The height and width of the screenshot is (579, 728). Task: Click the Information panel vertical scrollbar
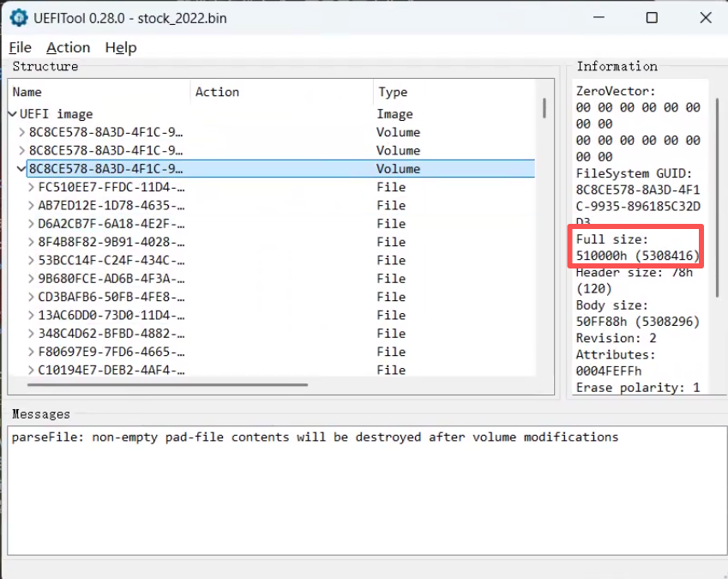[718, 197]
